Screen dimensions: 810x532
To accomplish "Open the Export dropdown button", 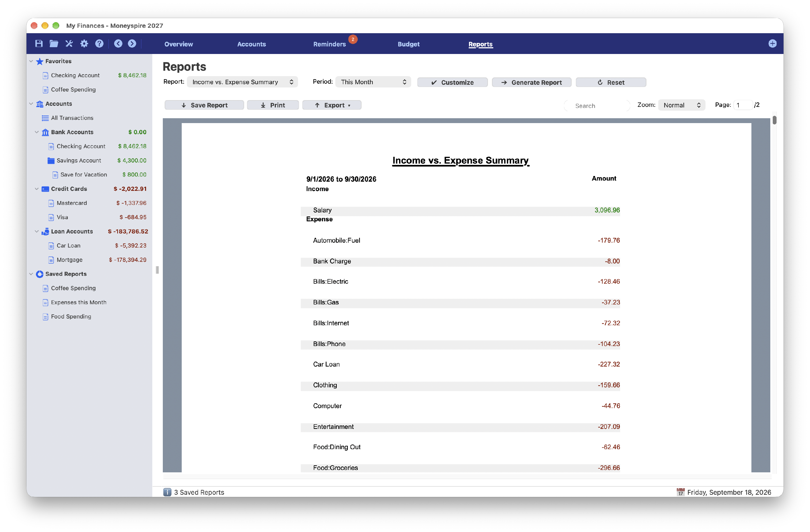I will click(x=332, y=105).
